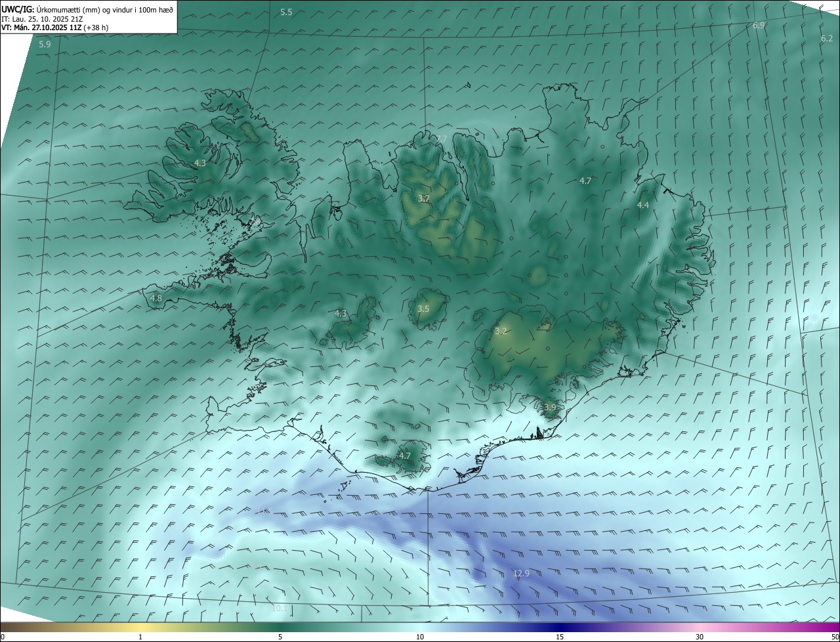This screenshot has width=840, height=642.
Task: Click the 3.2 value on Vatnajökull glacier
Action: [501, 332]
